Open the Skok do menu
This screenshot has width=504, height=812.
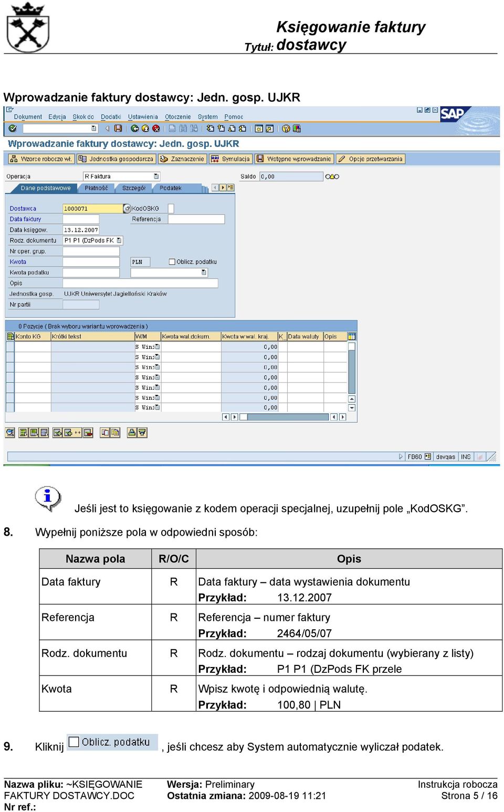tap(83, 117)
